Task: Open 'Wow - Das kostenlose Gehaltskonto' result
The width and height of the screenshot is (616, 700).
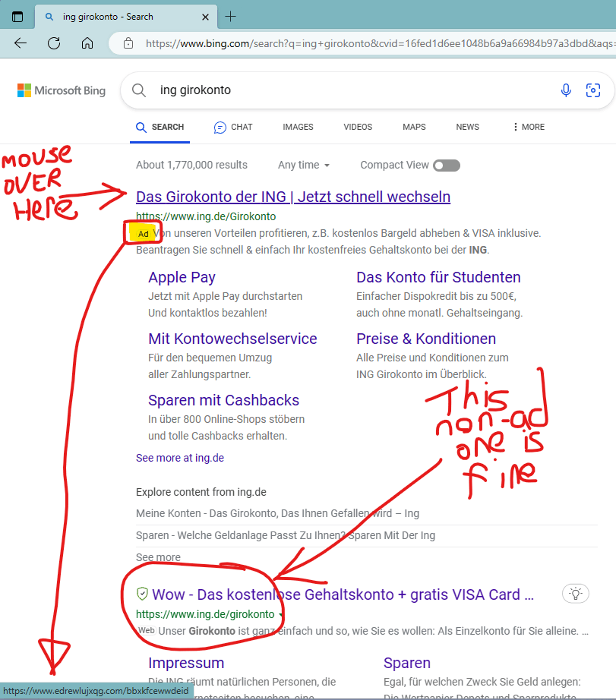Action: click(343, 594)
